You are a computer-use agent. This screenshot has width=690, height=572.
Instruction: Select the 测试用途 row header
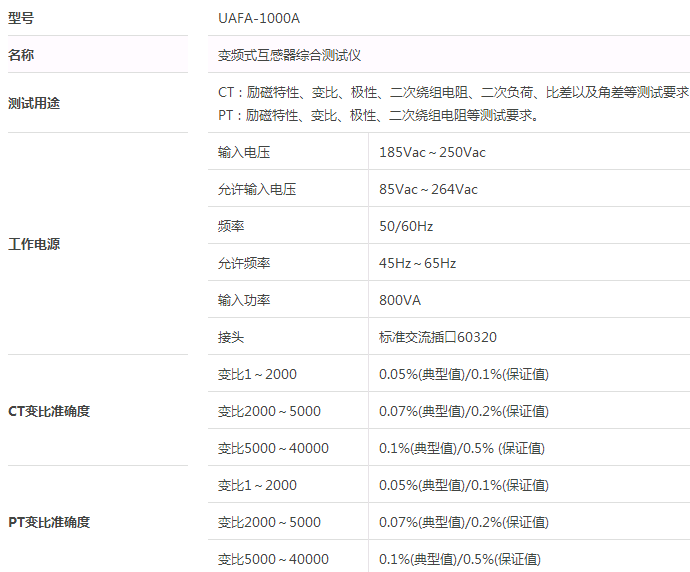coord(34,103)
